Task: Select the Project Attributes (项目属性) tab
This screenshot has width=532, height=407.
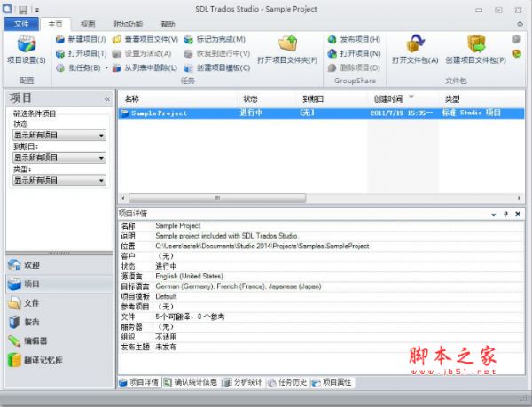Action: tap(332, 382)
